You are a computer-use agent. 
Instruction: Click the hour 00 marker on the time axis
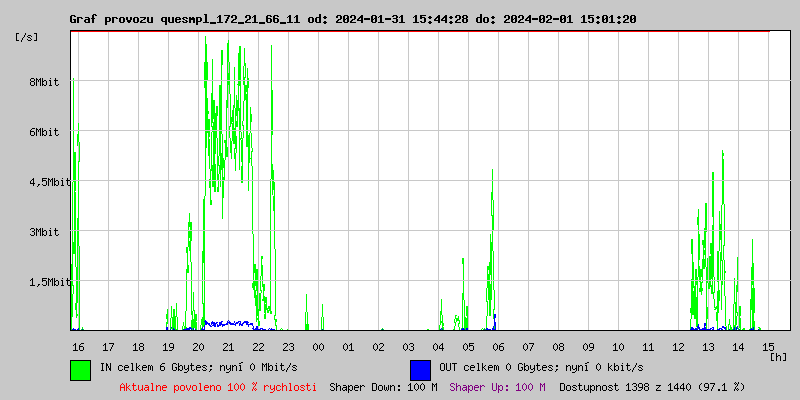click(318, 346)
